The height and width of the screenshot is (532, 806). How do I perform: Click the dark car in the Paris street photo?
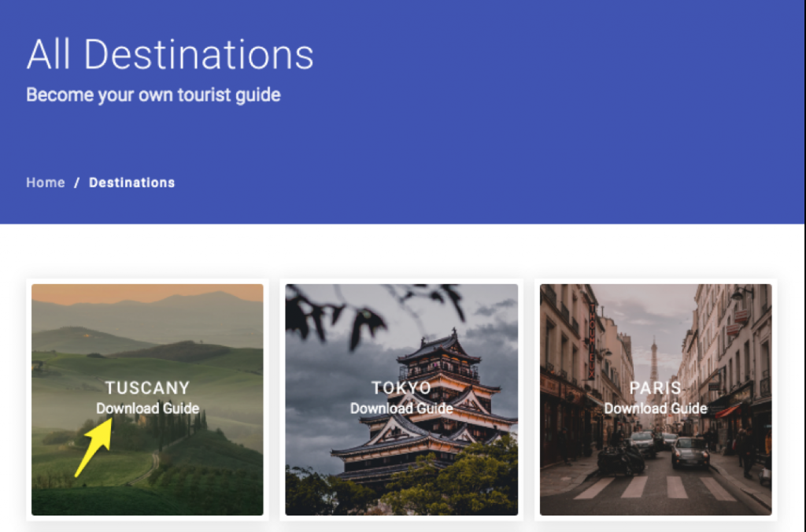point(690,453)
